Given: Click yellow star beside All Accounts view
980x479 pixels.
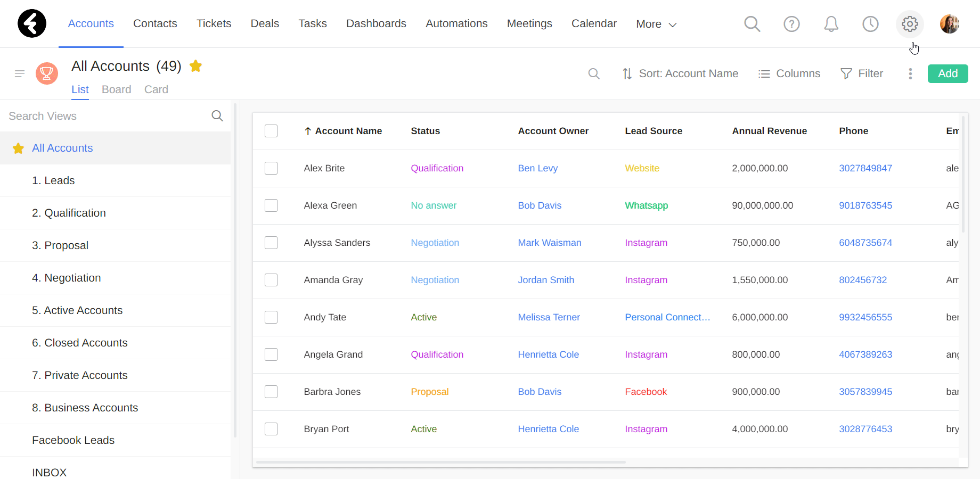Looking at the screenshot, I should coord(18,148).
